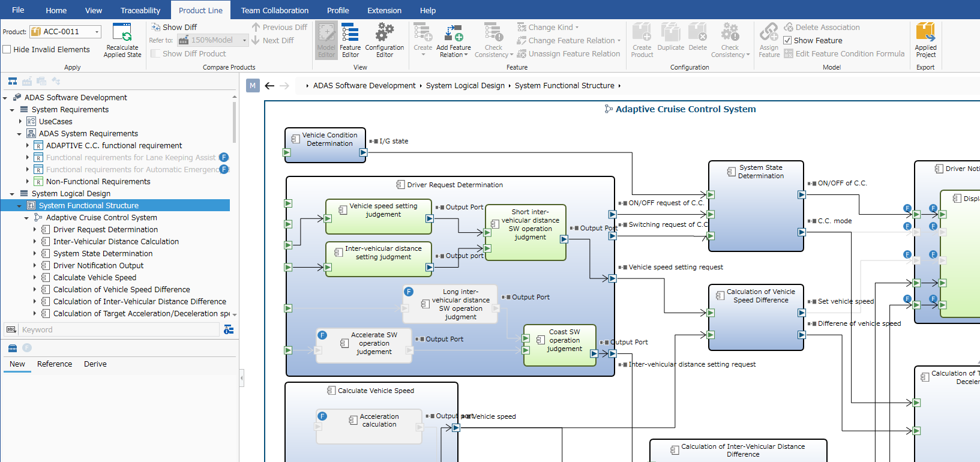
Task: Click the Create feature icon
Action: point(422,32)
